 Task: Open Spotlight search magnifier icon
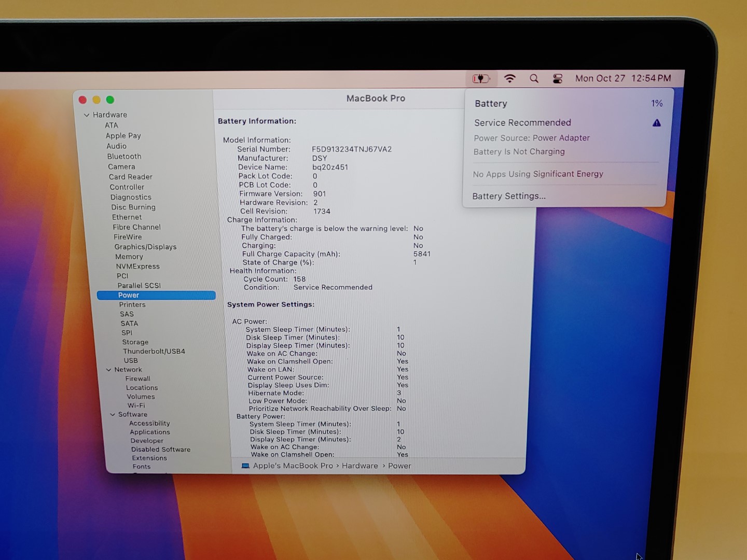click(534, 79)
